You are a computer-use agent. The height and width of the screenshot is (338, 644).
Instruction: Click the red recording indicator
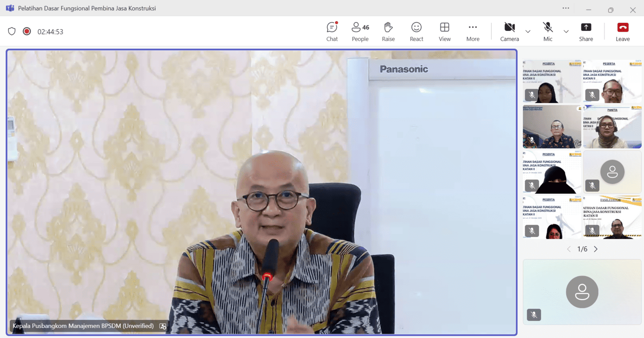(27, 31)
